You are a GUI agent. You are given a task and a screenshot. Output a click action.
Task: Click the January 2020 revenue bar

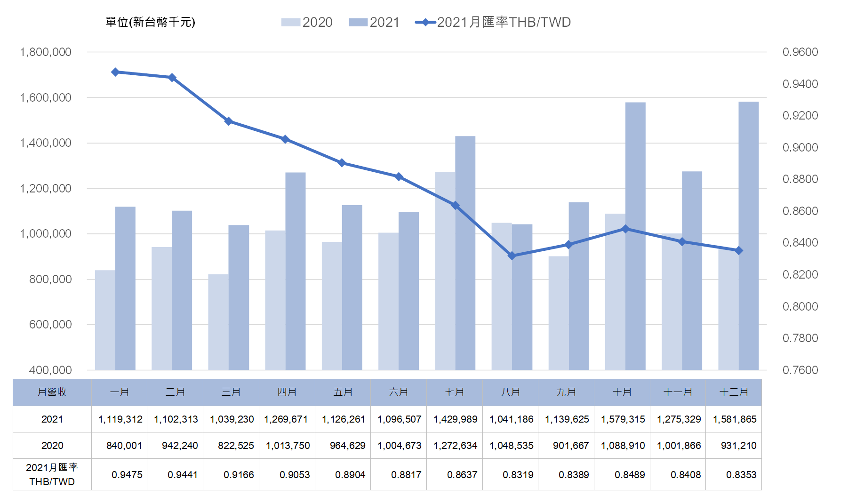tap(105, 320)
